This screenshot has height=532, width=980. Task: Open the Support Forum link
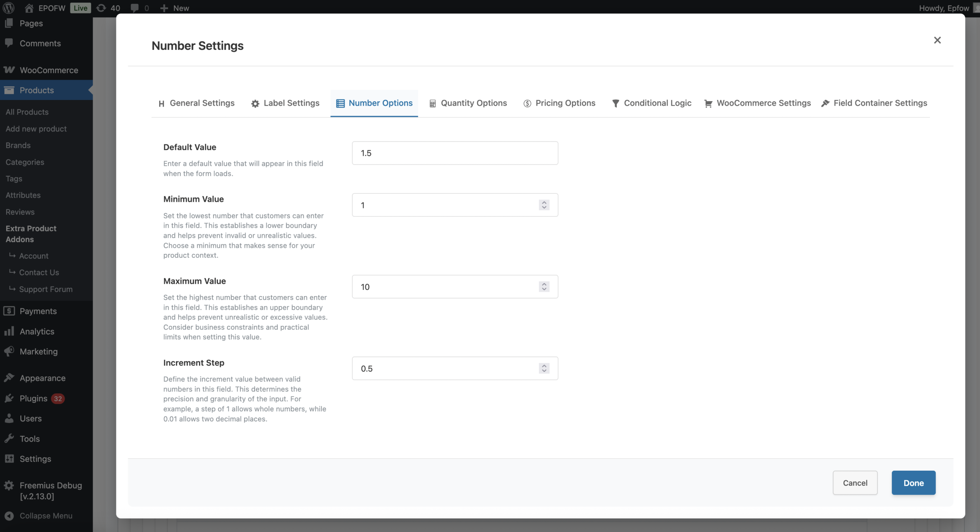coord(46,289)
